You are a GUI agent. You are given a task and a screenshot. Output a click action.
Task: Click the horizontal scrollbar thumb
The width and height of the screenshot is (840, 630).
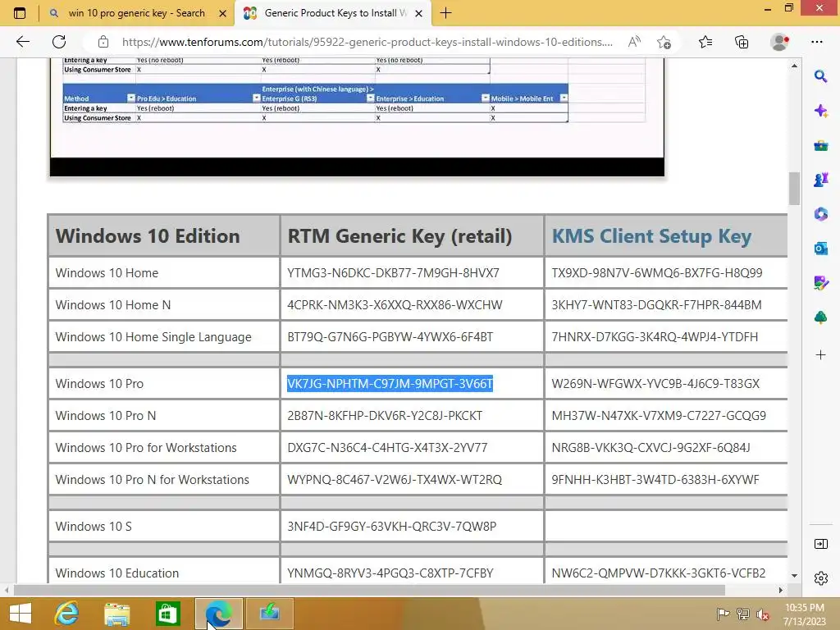tap(369, 590)
